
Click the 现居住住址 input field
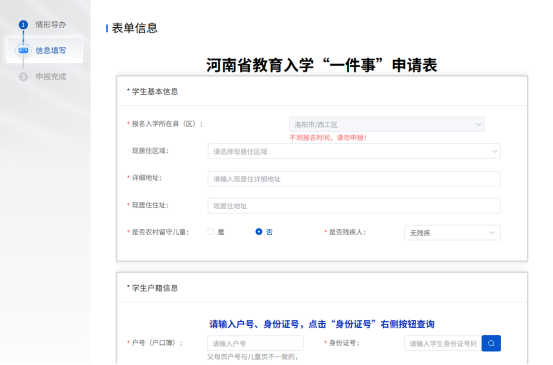pyautogui.click(x=354, y=206)
